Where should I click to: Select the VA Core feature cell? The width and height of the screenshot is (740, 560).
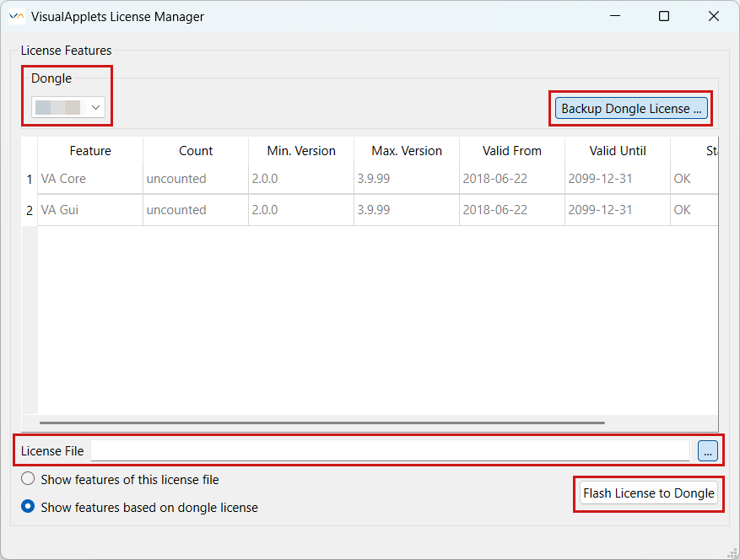[x=90, y=179]
